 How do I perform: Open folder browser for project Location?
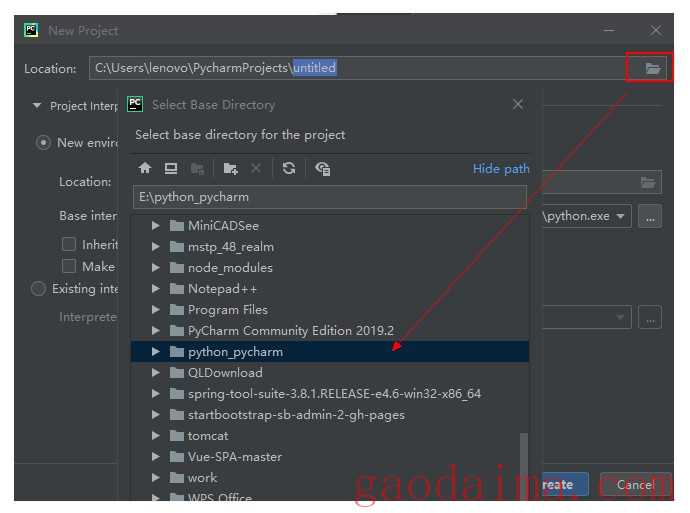click(x=653, y=68)
